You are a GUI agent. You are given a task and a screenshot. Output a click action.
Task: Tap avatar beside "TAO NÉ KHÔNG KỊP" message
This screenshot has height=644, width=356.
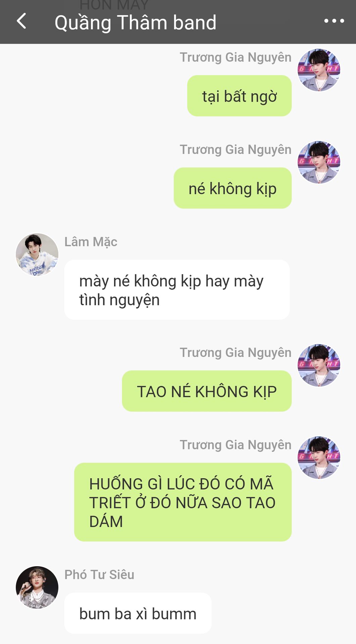pyautogui.click(x=319, y=365)
